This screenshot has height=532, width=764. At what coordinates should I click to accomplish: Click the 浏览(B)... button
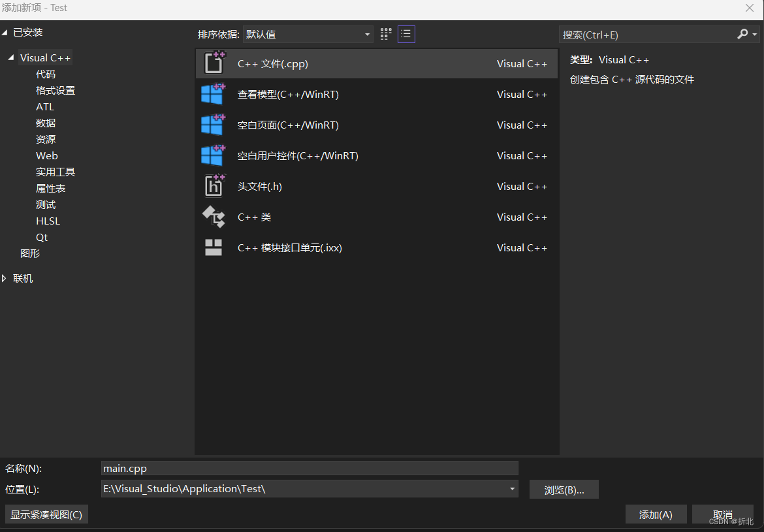pyautogui.click(x=564, y=490)
